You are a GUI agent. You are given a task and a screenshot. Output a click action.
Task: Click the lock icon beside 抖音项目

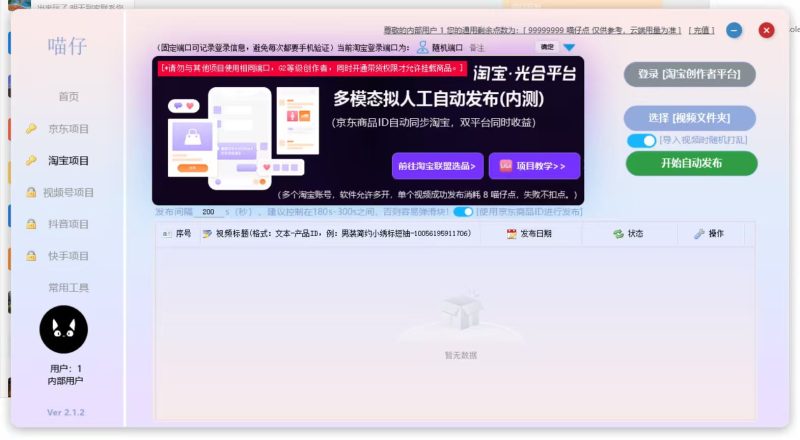click(31, 224)
